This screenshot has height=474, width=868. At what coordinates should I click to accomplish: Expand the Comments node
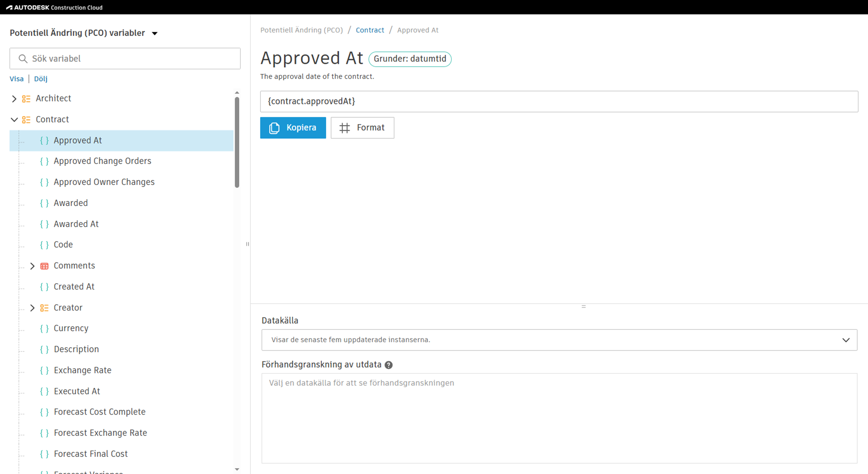pyautogui.click(x=32, y=266)
